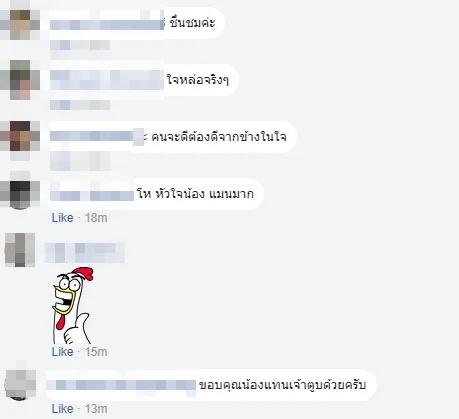
Task: Click blurred name before 'ใจหล่อจริงๆ'
Action: [x=107, y=80]
